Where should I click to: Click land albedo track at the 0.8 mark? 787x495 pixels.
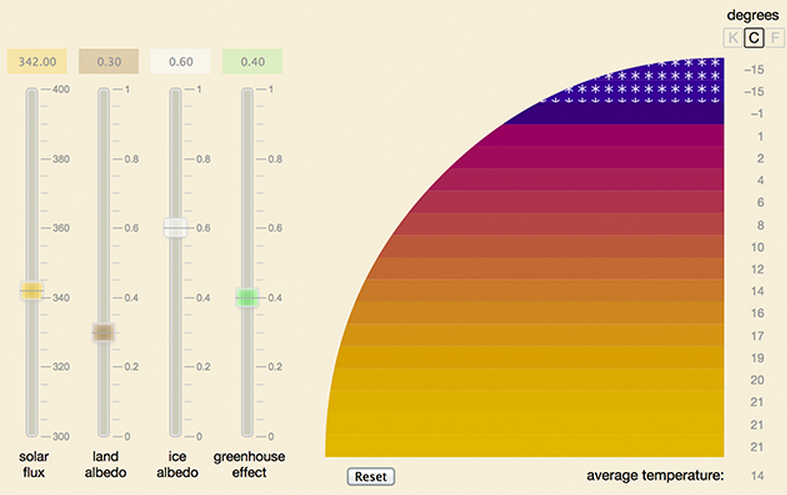click(x=104, y=159)
